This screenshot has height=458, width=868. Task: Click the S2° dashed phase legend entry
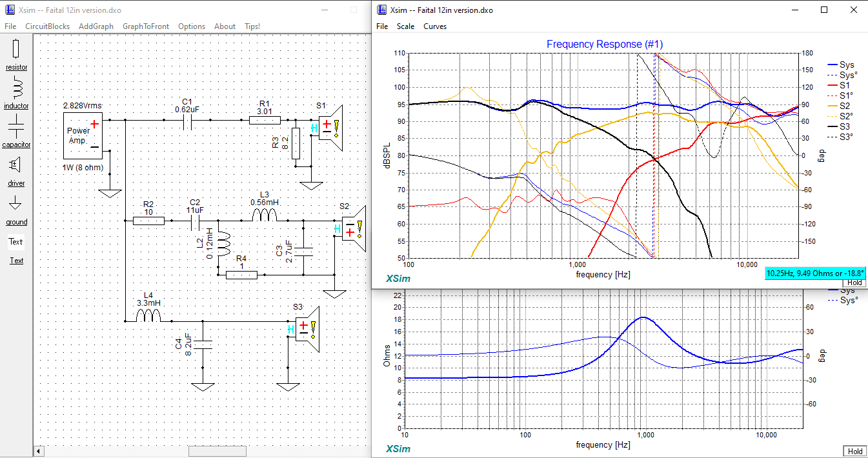[840, 115]
